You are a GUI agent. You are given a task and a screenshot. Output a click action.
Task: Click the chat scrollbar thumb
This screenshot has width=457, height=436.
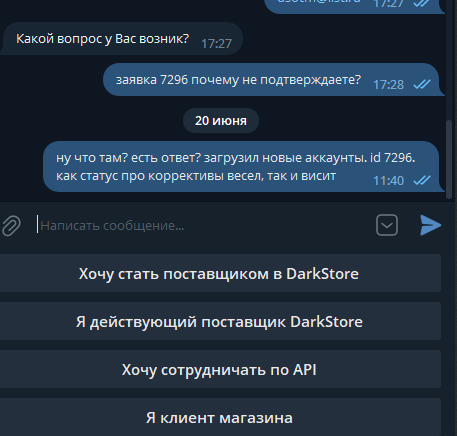(x=449, y=159)
